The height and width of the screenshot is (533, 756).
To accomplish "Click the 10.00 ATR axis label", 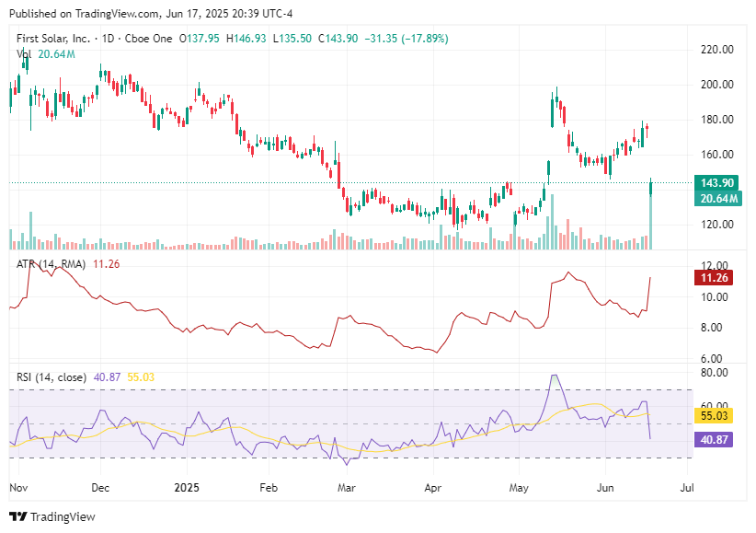I will pos(714,297).
